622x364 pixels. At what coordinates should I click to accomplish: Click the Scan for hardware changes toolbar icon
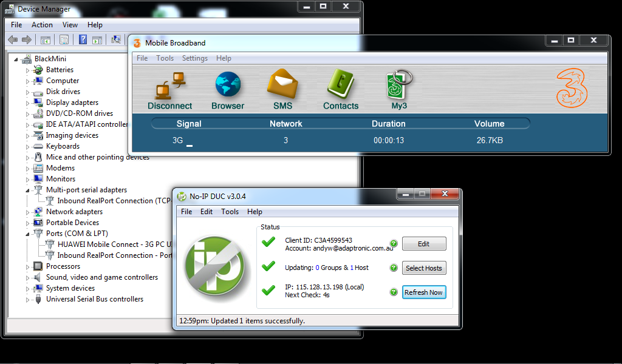coord(115,40)
